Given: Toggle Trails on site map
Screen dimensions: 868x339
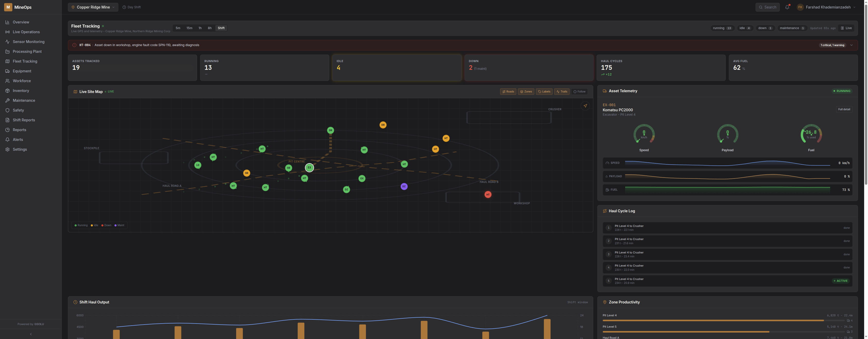Looking at the screenshot, I should (x=562, y=92).
